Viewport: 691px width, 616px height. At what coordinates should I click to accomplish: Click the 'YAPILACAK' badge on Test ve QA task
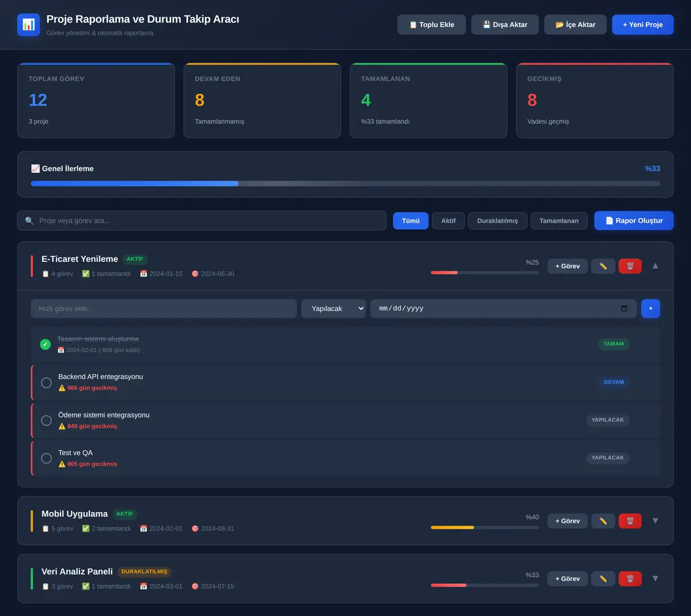coord(608,458)
